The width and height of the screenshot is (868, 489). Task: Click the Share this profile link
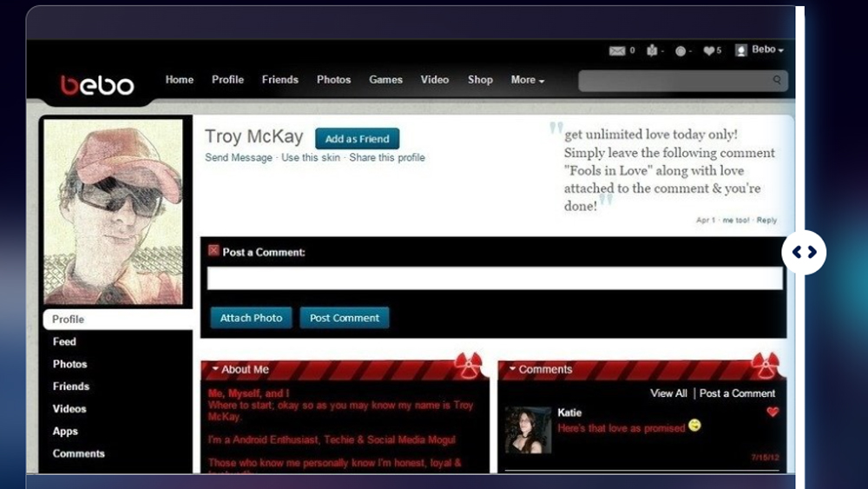tap(387, 158)
